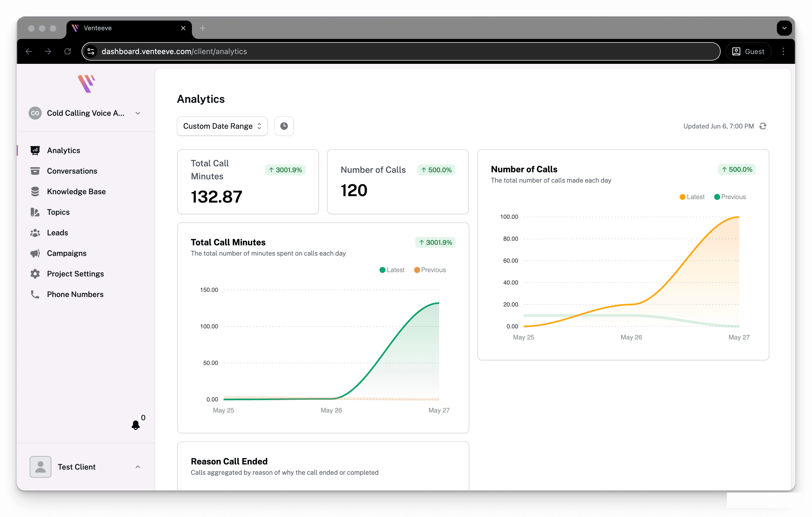Open the Campaigns megaphone icon
Image resolution: width=812 pixels, height=517 pixels.
pos(35,253)
